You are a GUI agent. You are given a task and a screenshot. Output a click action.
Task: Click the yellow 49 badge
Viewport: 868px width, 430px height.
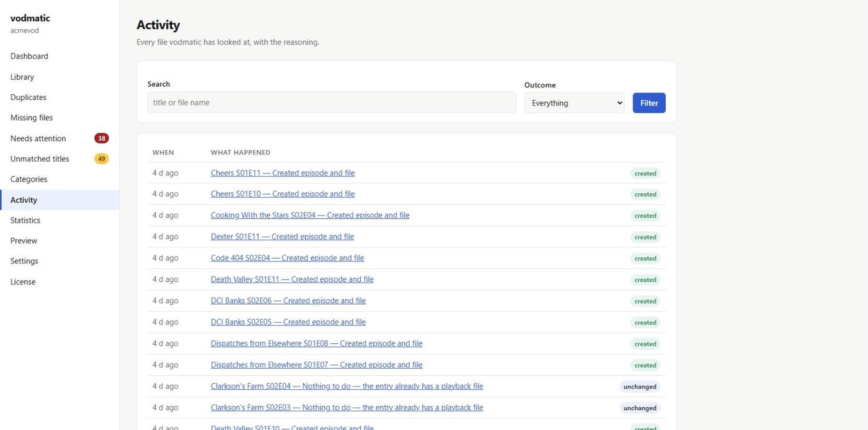102,159
